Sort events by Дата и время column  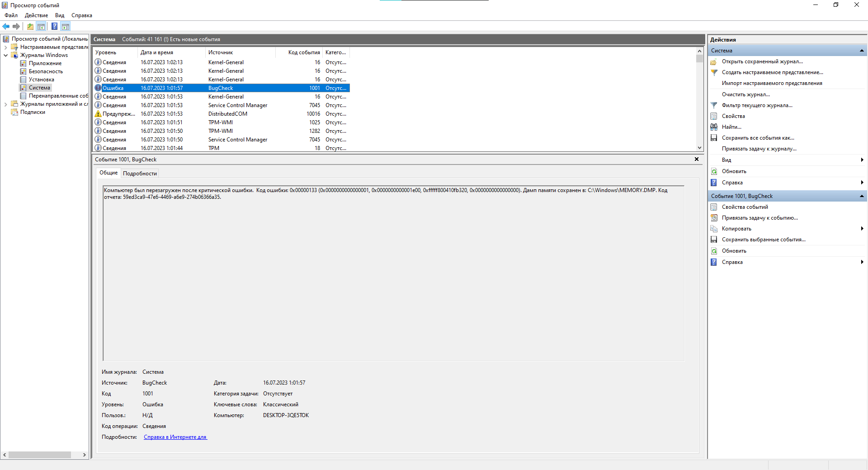tap(171, 52)
